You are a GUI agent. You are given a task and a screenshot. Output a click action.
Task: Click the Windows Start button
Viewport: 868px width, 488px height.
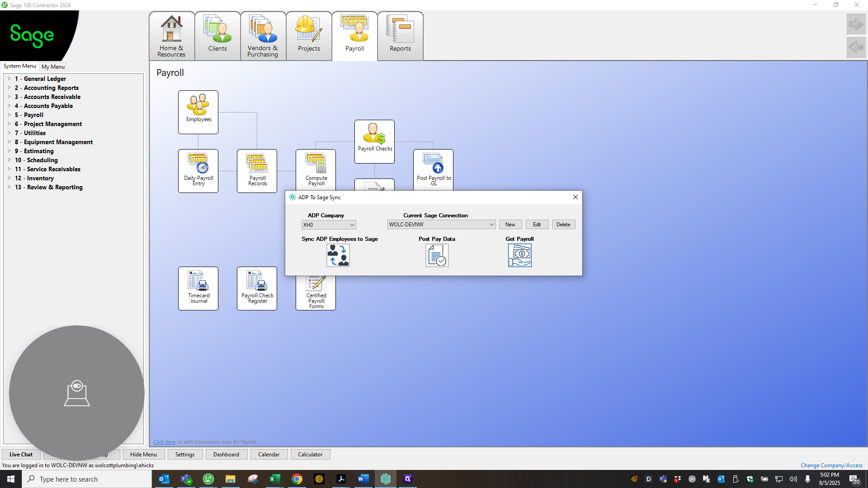click(x=11, y=479)
